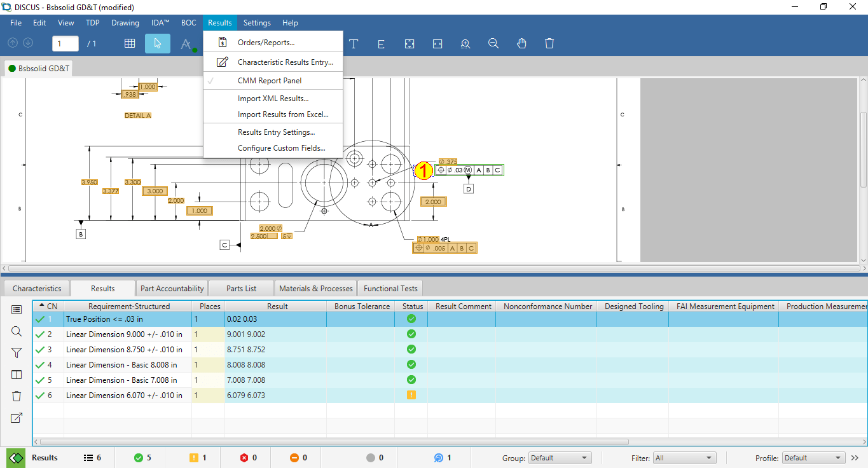Click the grid table toolbar icon
Image resolution: width=868 pixels, height=468 pixels.
pyautogui.click(x=130, y=43)
